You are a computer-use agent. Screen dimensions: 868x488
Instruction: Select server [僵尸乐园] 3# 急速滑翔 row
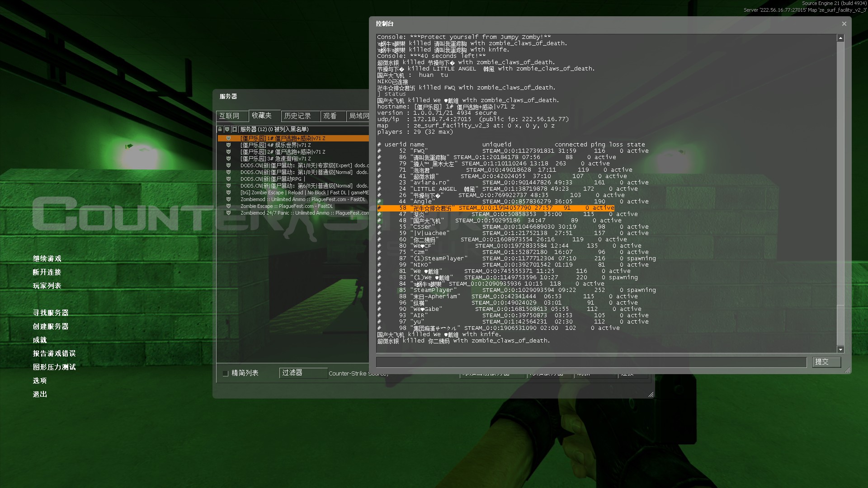(293, 159)
